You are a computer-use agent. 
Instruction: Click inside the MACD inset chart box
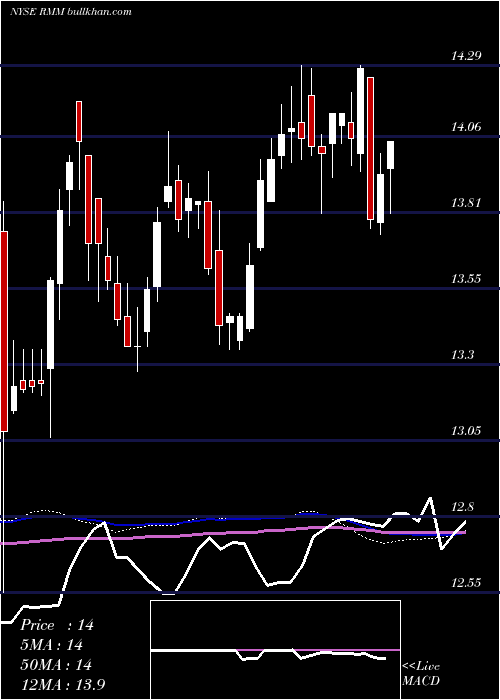pyautogui.click(x=275, y=650)
